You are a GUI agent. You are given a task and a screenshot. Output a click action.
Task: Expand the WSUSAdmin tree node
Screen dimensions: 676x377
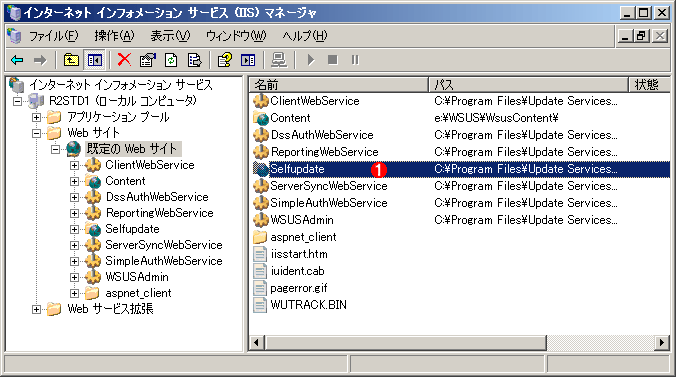[74, 277]
